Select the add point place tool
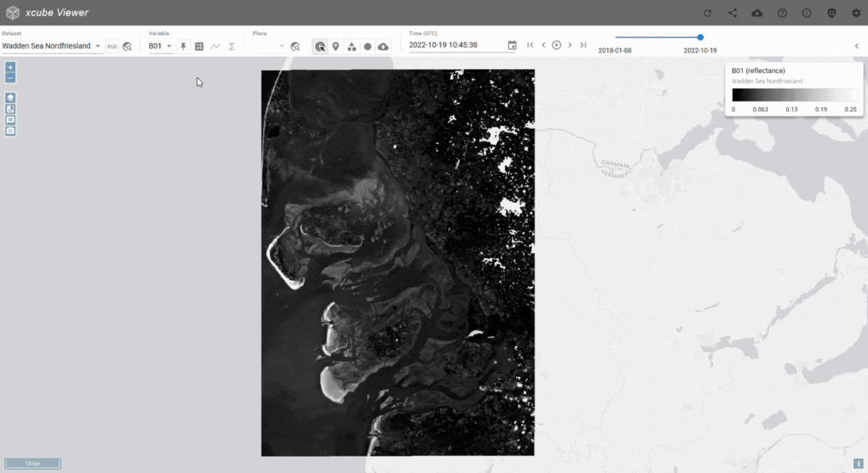 (336, 46)
